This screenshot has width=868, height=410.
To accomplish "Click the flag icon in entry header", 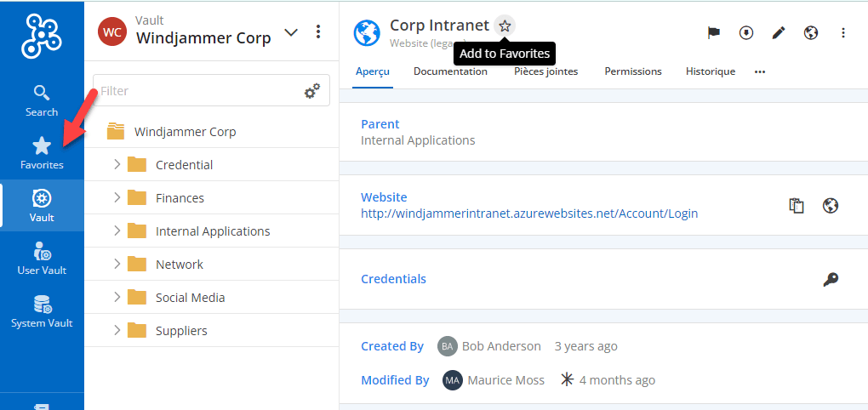I will (x=714, y=32).
